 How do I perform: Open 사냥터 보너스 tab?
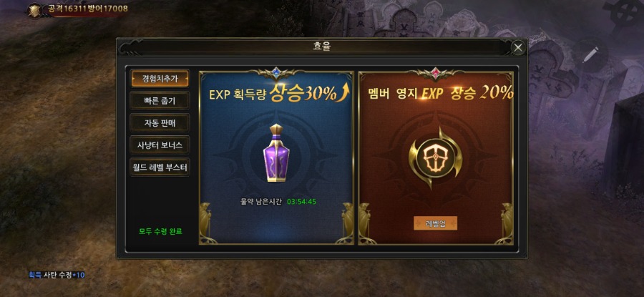160,145
